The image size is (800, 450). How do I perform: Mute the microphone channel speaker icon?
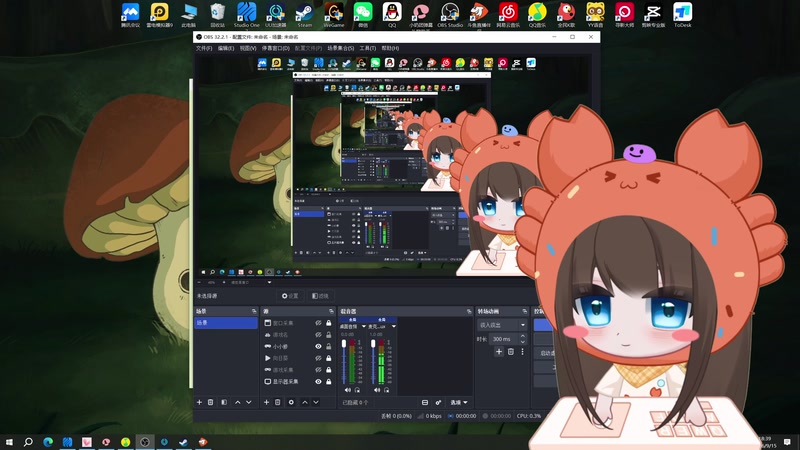point(377,390)
